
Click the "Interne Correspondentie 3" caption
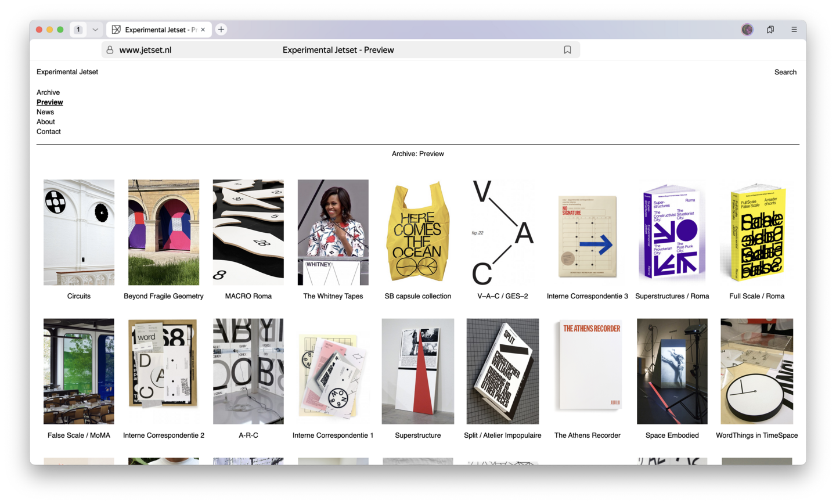[x=588, y=296]
